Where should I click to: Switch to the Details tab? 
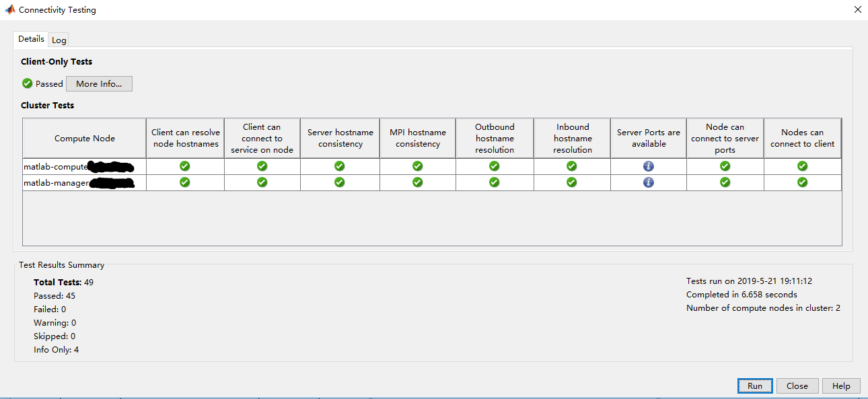[31, 39]
